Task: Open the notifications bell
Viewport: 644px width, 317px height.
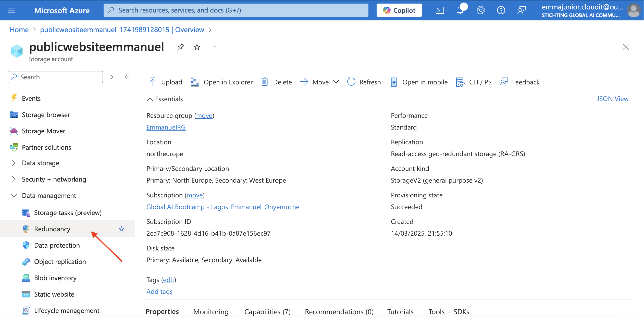Action: coord(460,10)
